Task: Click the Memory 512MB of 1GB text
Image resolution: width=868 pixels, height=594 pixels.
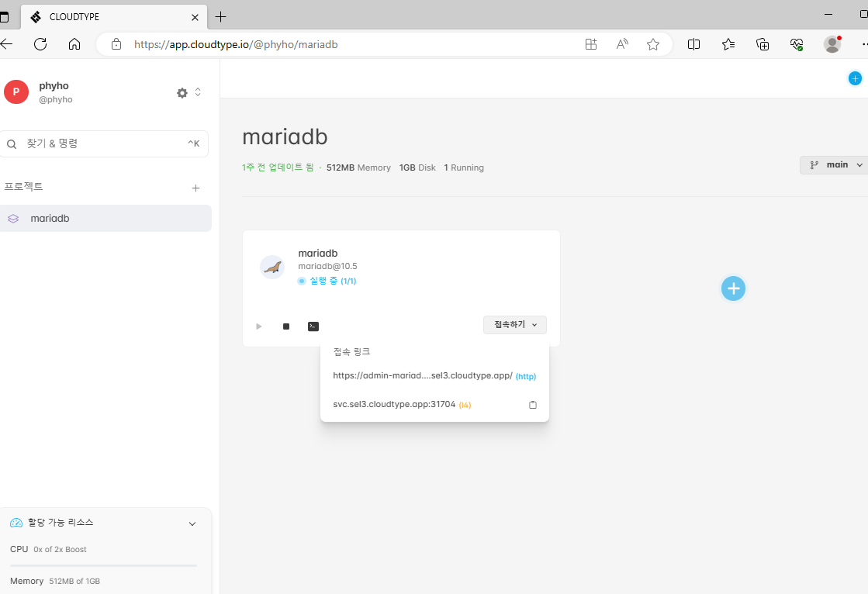Action: pyautogui.click(x=55, y=581)
